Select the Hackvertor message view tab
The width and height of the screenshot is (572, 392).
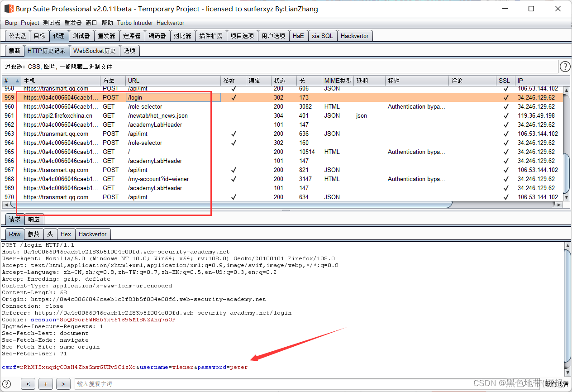[93, 234]
